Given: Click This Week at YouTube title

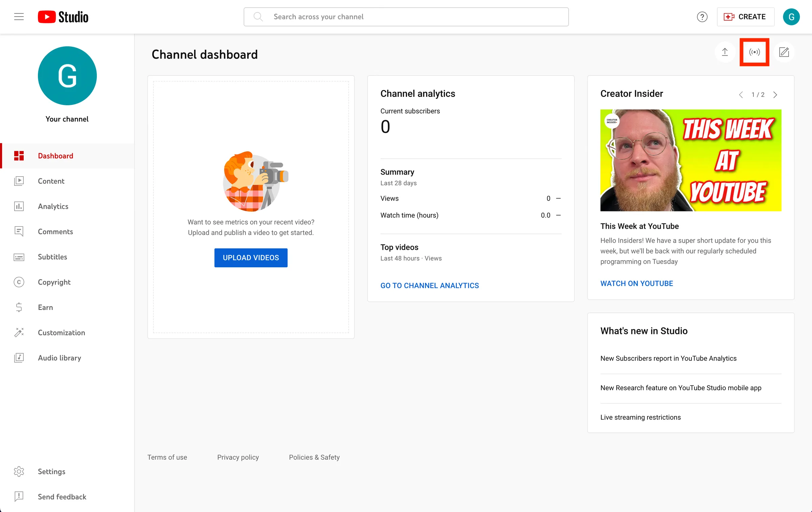Looking at the screenshot, I should coord(639,226).
